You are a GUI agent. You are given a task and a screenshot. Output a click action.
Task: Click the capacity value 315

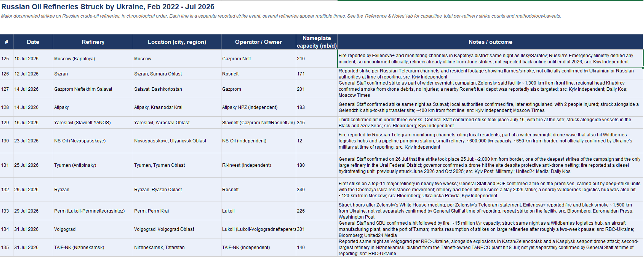click(x=317, y=123)
